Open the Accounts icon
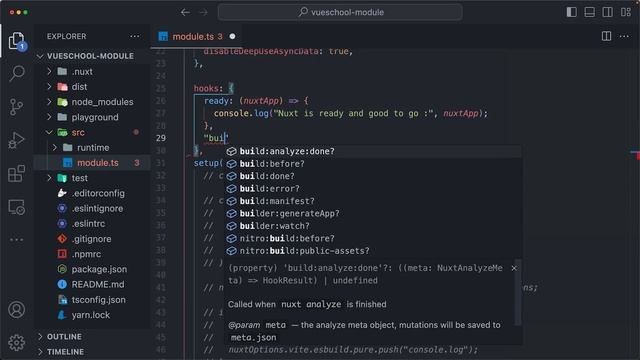 coord(17,310)
